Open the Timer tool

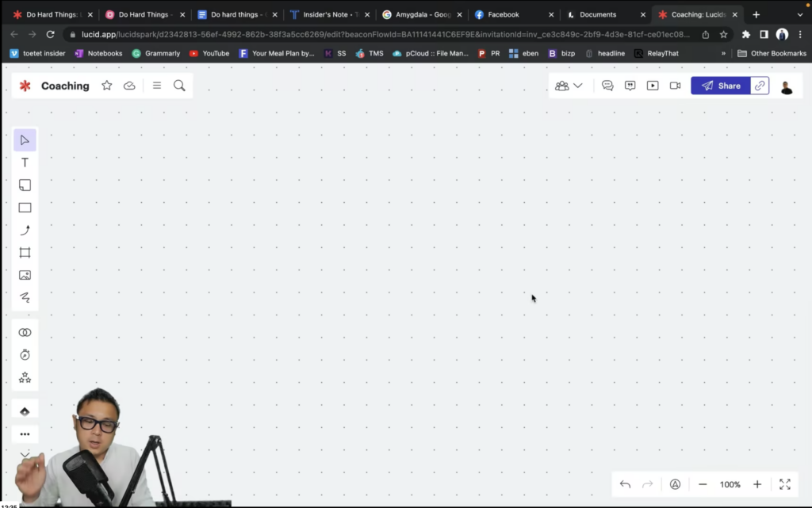tap(25, 355)
